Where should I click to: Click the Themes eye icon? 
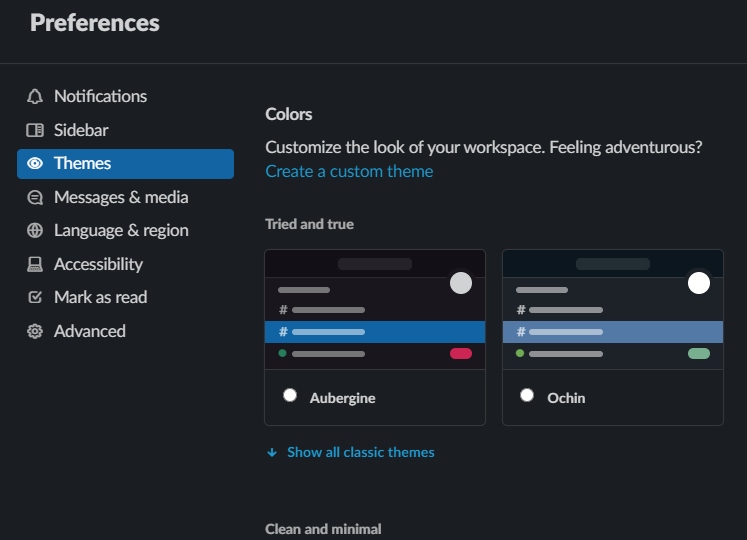tap(35, 164)
